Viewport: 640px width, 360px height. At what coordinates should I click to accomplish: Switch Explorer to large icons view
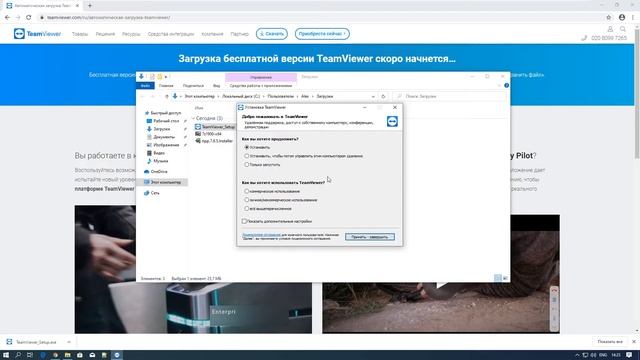tap(505, 278)
